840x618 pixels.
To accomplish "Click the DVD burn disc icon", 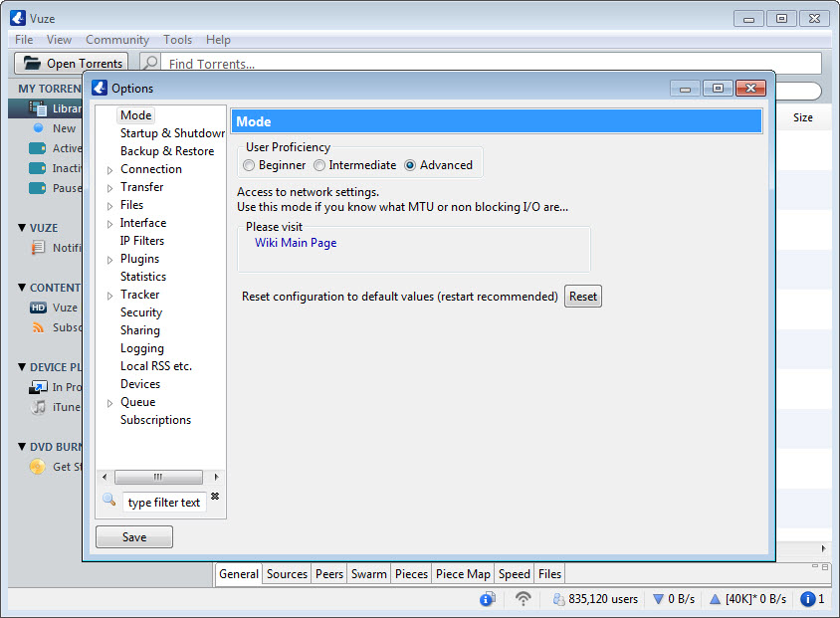I will (38, 467).
